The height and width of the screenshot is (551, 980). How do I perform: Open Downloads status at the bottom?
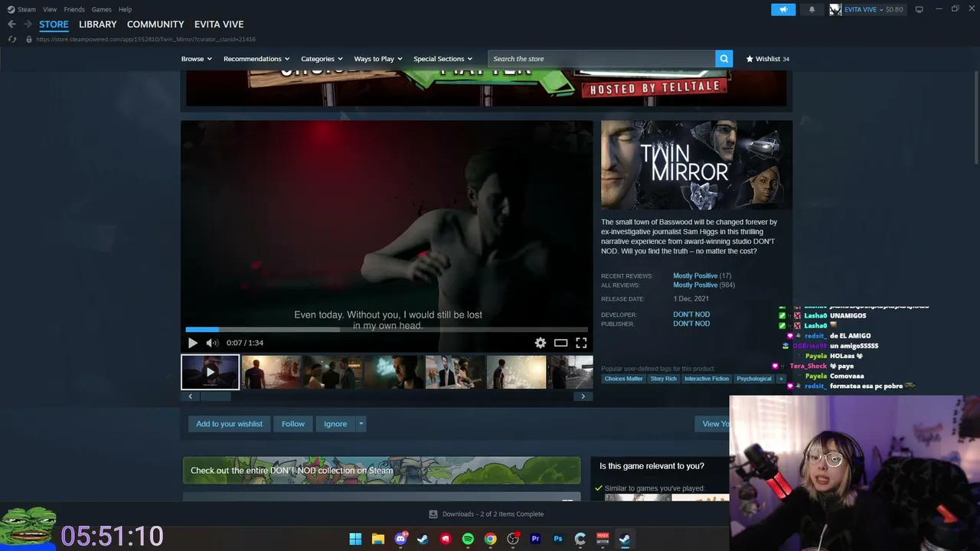487,514
